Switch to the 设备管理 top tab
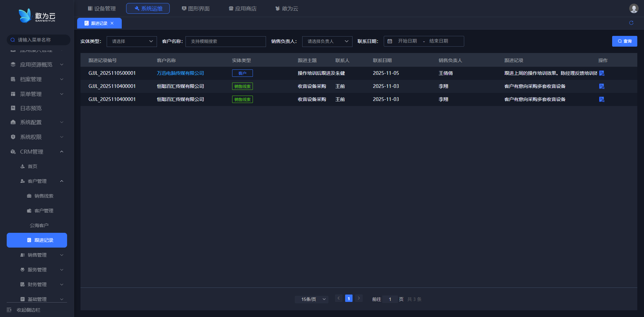This screenshot has height=317, width=644. click(102, 8)
